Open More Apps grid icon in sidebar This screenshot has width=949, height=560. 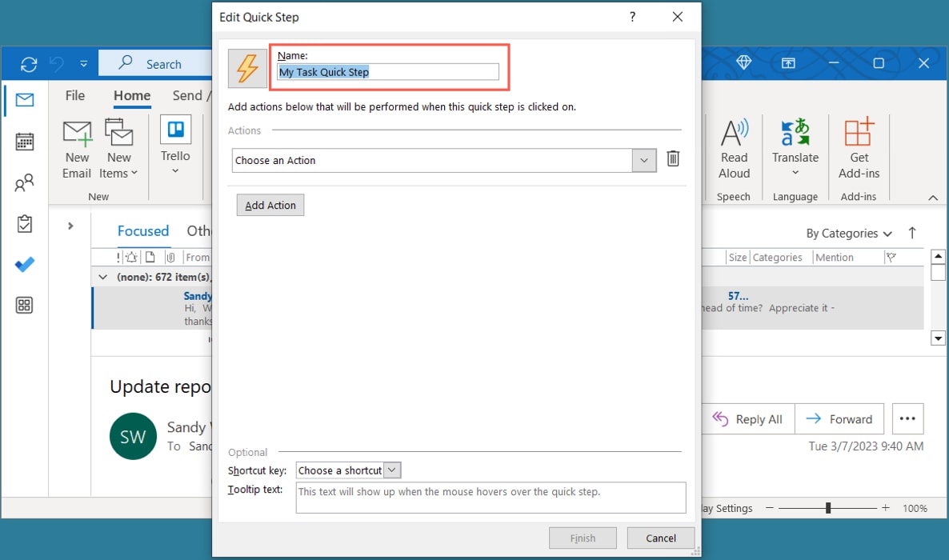click(25, 305)
